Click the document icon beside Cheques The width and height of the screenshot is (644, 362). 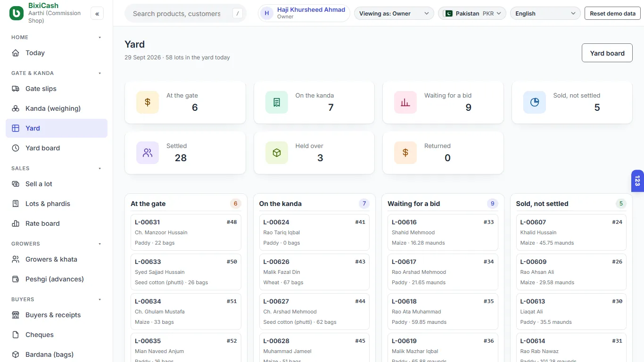(16, 335)
